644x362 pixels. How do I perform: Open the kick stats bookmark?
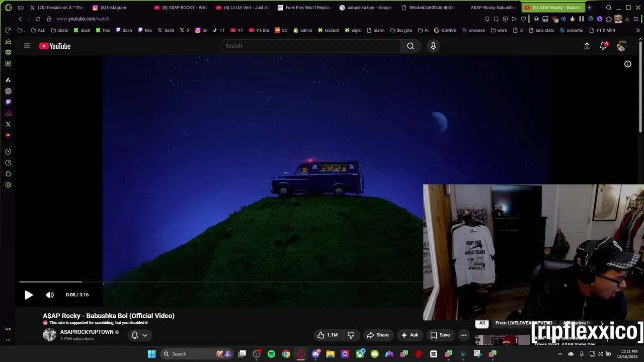[540, 30]
